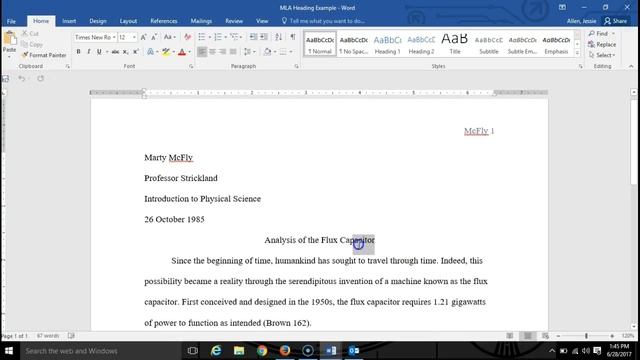Toggle Strikethrough formatting

tap(116, 52)
